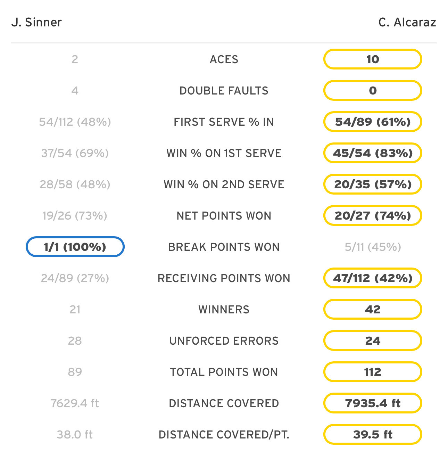Click the DISTANCE COVERED/PT. label
The image size is (448, 476).
click(224, 435)
